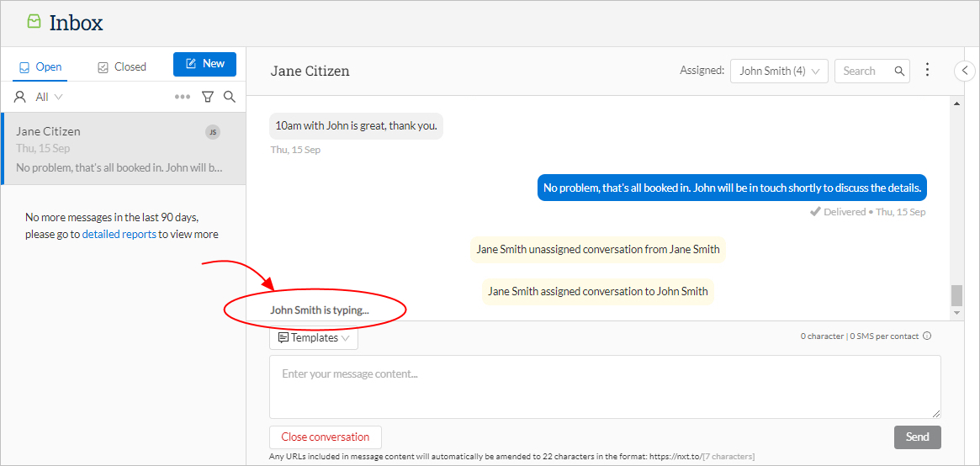
Task: Switch to the Closed tab
Action: pyautogui.click(x=122, y=66)
